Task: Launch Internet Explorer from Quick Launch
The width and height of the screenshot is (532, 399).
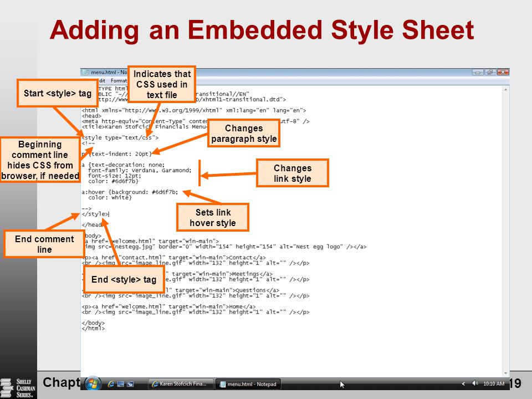Action: coord(111,384)
